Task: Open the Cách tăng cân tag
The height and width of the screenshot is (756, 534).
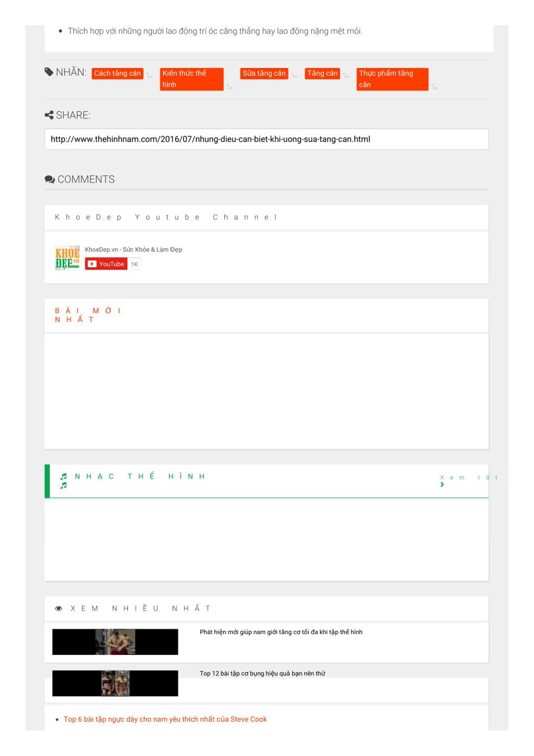Action: pos(117,73)
